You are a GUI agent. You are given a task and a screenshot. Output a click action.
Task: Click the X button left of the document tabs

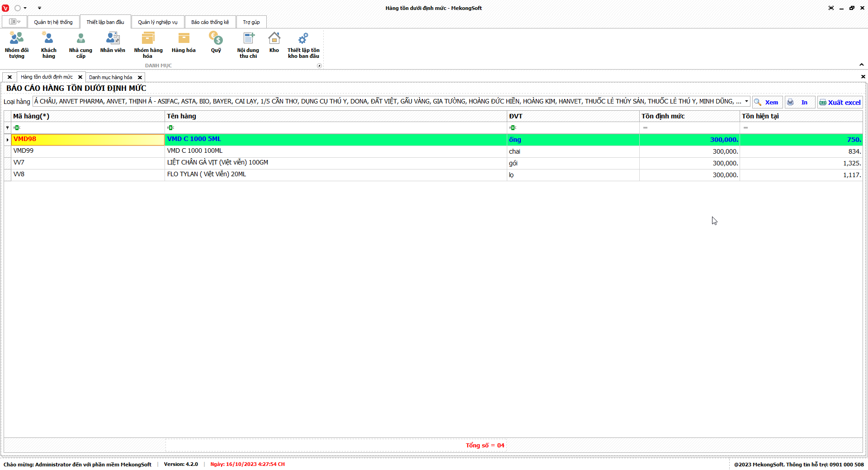tap(9, 77)
